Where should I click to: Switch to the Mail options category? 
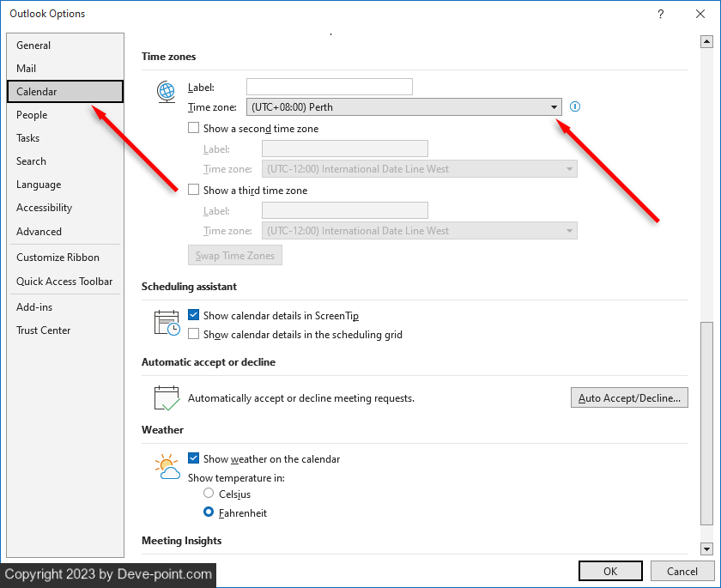[x=27, y=69]
